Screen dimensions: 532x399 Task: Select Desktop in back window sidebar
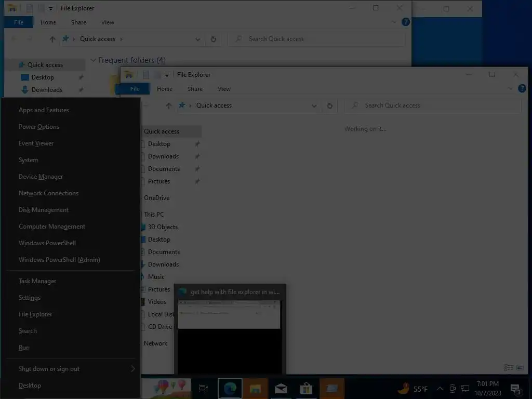coord(43,77)
